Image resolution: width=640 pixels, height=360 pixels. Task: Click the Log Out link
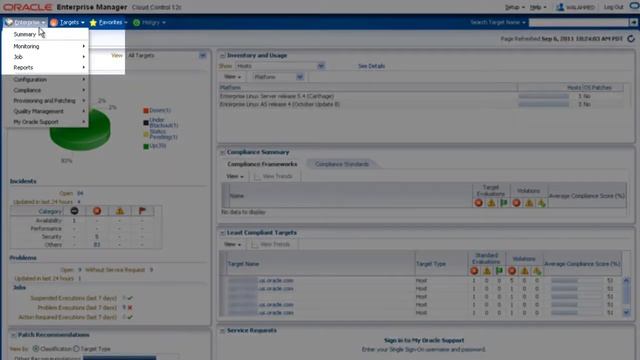613,7
